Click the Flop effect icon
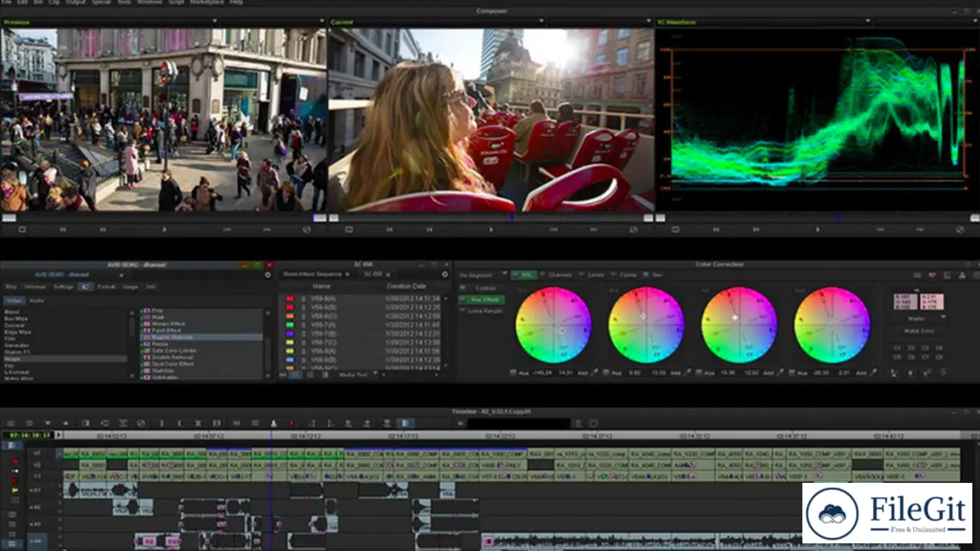 point(147,311)
